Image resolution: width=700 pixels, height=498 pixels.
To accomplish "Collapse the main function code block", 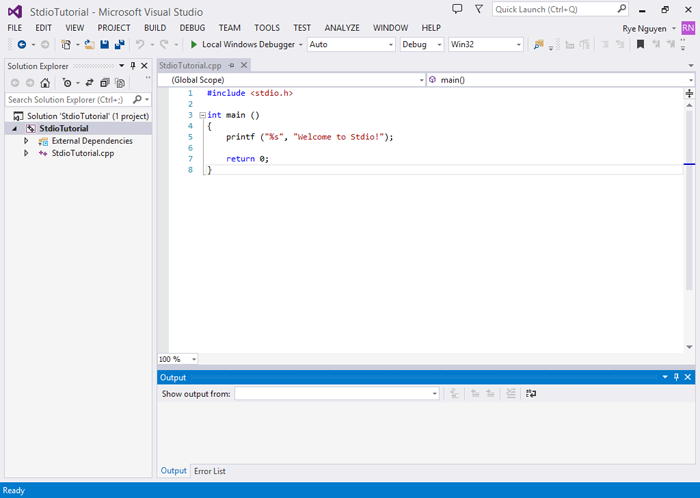I will point(202,115).
